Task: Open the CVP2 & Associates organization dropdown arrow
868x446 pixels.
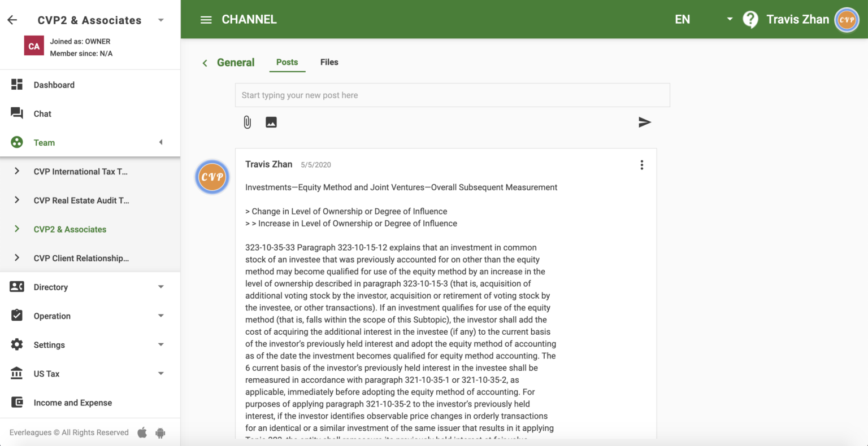Action: coord(161,20)
